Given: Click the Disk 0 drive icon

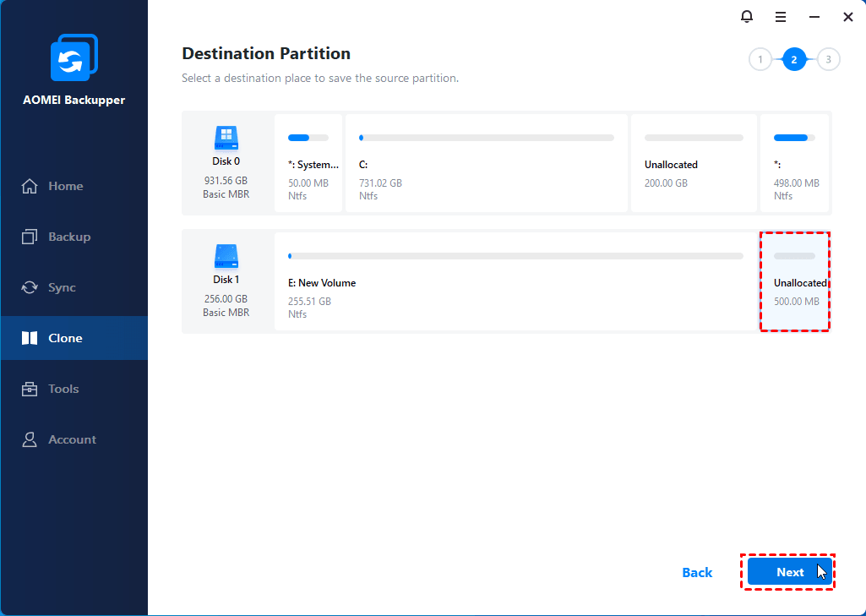Looking at the screenshot, I should 226,138.
